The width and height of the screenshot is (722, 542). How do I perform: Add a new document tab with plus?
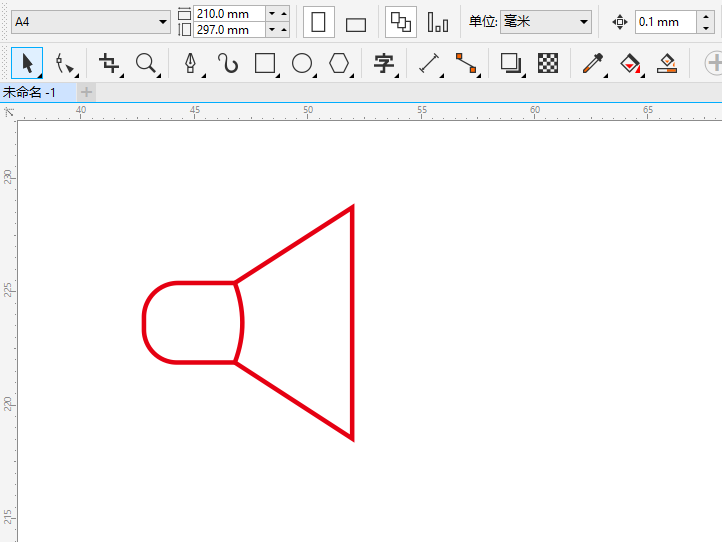(x=86, y=92)
